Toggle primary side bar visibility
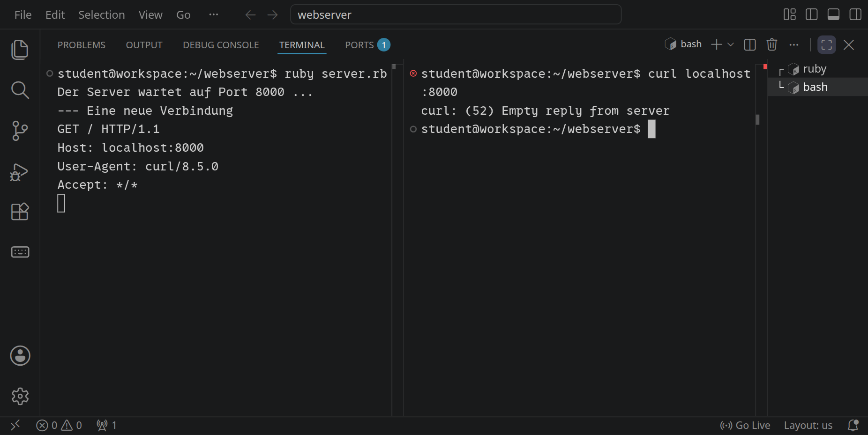Screen dimensions: 868x435 click(x=812, y=15)
